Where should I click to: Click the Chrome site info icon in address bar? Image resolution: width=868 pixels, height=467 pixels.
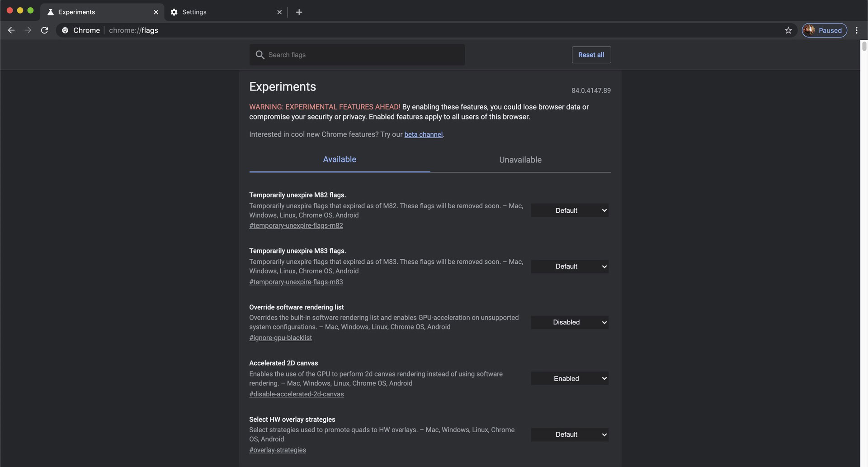65,30
